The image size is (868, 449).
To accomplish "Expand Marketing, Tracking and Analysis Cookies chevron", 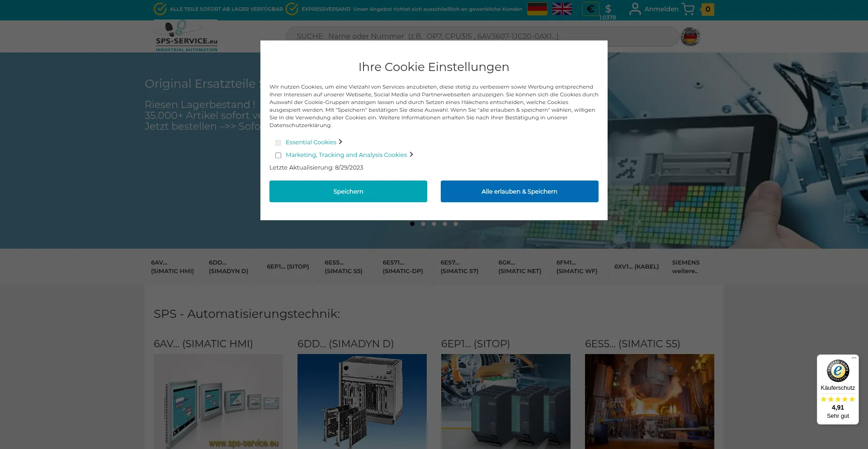I will tap(411, 155).
